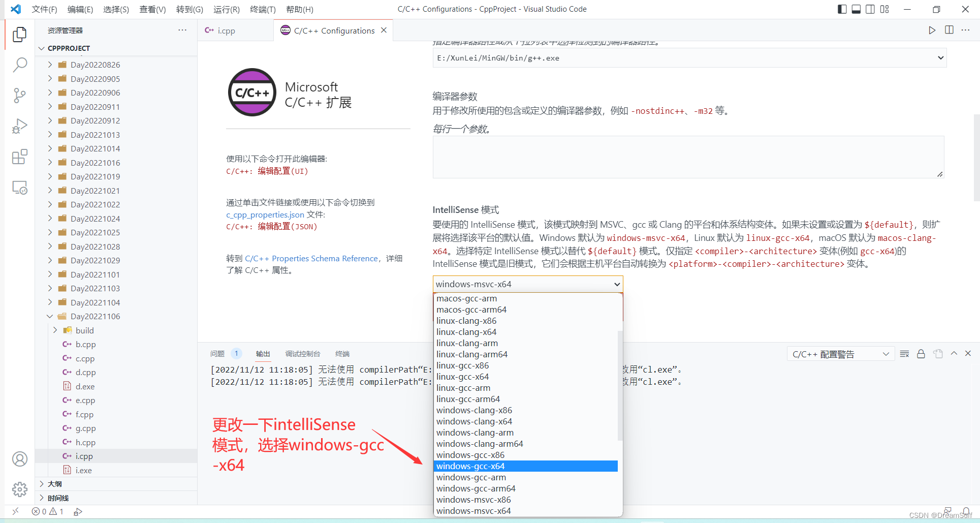Open the i.exe file
The height and width of the screenshot is (523, 980).
point(116,470)
